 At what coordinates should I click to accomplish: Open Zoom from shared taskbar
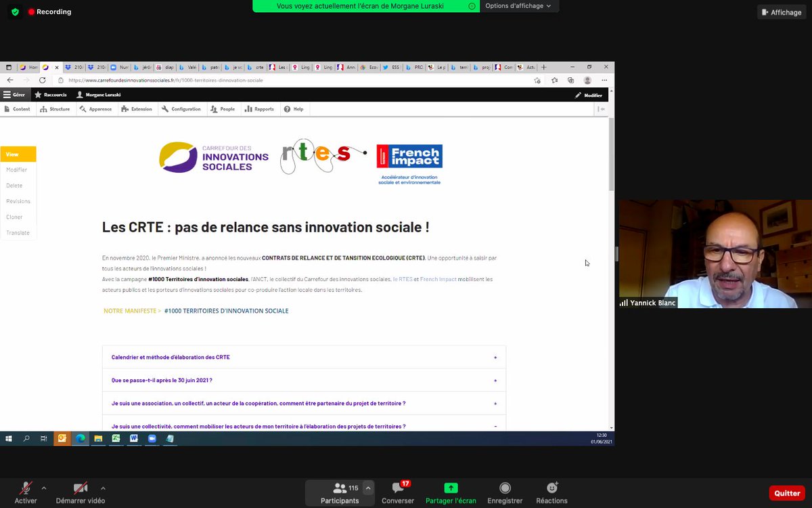click(152, 438)
